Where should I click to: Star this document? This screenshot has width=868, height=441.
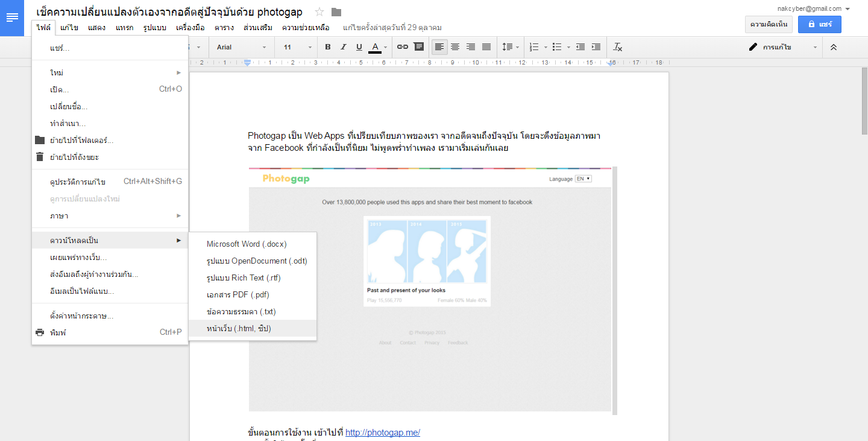pos(319,12)
